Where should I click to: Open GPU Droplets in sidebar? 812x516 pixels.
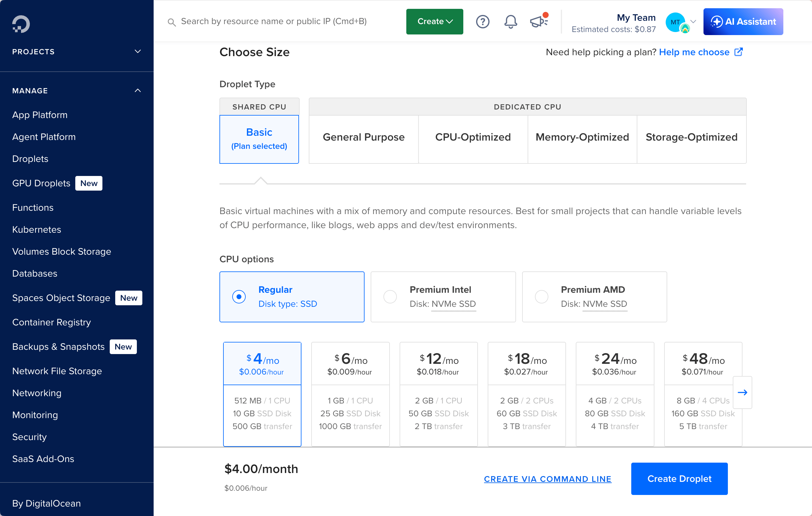[x=41, y=183]
